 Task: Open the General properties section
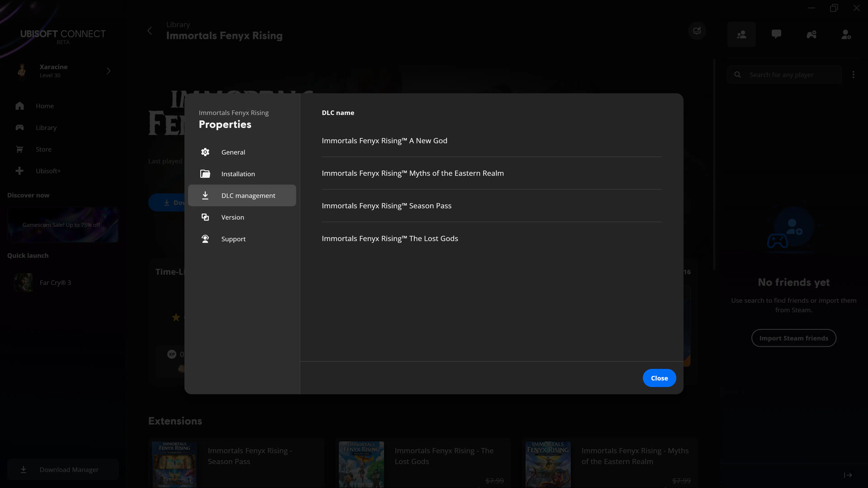tap(233, 152)
